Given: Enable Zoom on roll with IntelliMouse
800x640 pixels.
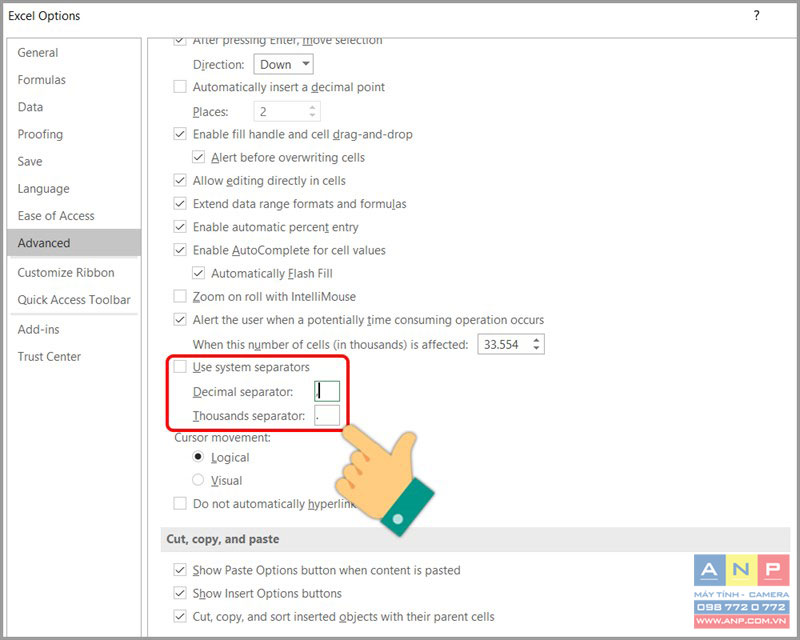Looking at the screenshot, I should point(180,297).
